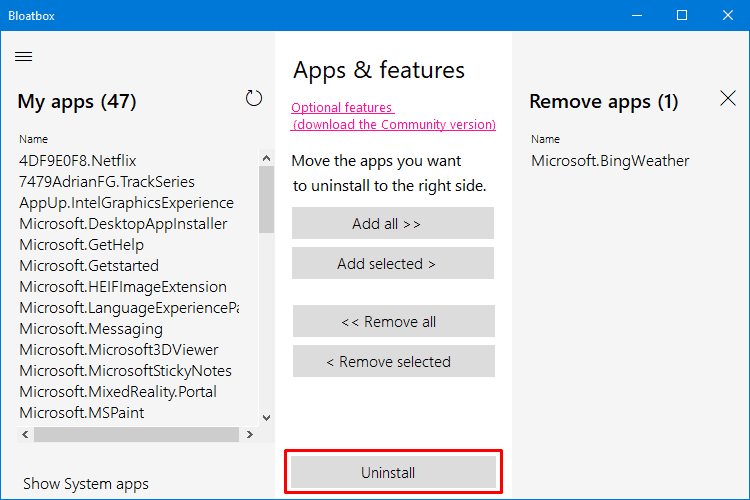The width and height of the screenshot is (750, 500).
Task: Click the vertical scrollbar thumb
Action: (x=266, y=200)
